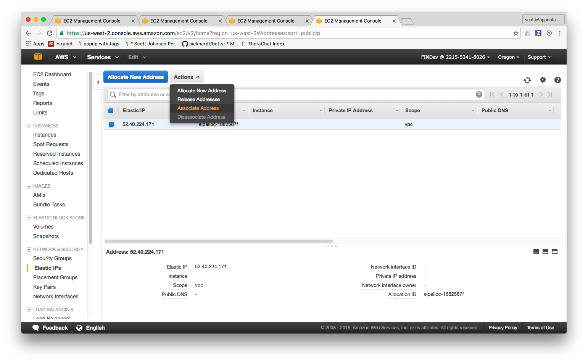Screen dimensions: 588x364
Task: Go to next page of results
Action: [541, 95]
